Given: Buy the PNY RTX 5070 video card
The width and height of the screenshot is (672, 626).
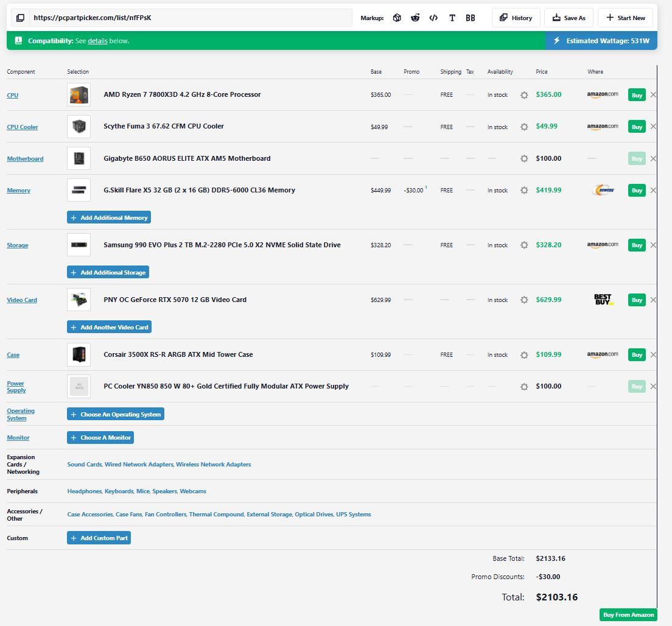Looking at the screenshot, I should tap(637, 300).
